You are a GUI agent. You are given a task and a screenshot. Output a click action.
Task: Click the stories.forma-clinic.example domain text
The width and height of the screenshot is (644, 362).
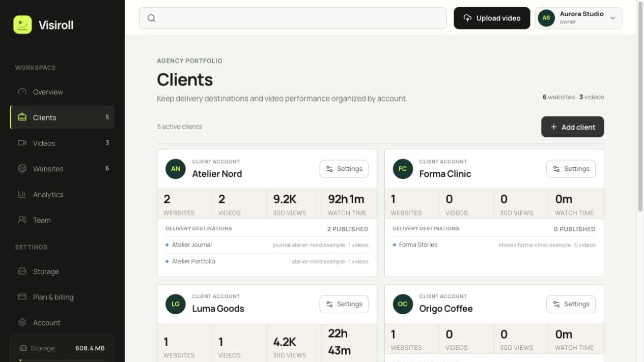(x=535, y=245)
